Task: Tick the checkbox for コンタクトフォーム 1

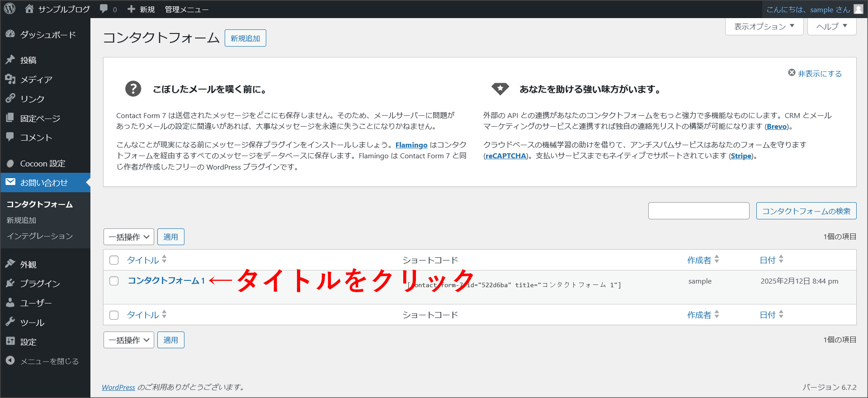Action: click(x=114, y=281)
